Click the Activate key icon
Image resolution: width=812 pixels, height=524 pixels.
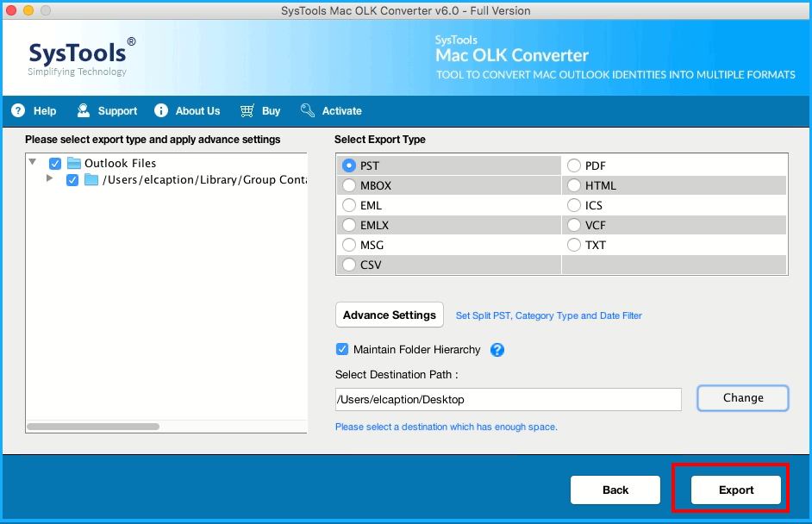point(308,110)
